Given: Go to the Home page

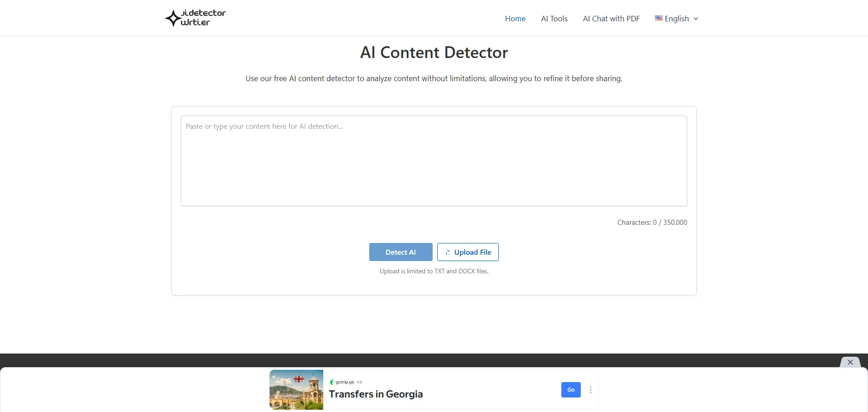Looking at the screenshot, I should pyautogui.click(x=515, y=19).
